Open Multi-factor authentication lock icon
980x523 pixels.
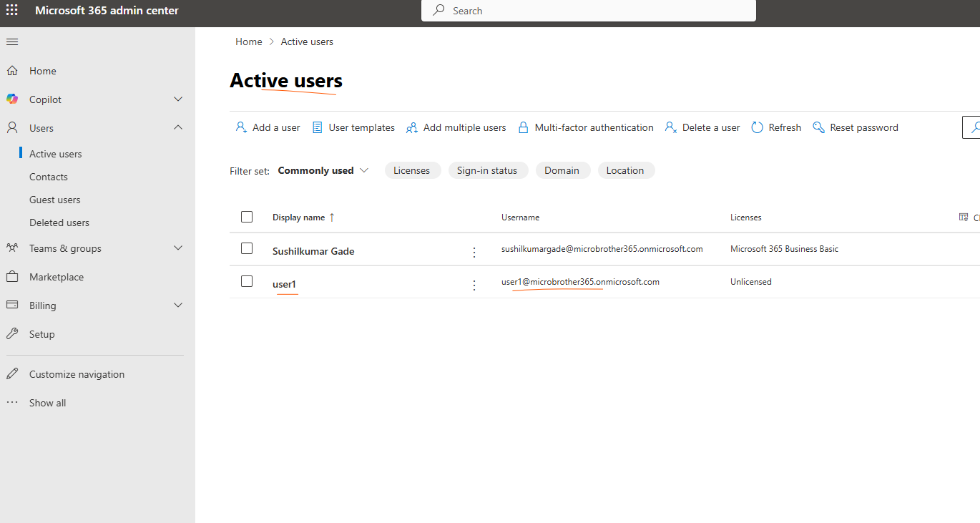click(x=524, y=127)
